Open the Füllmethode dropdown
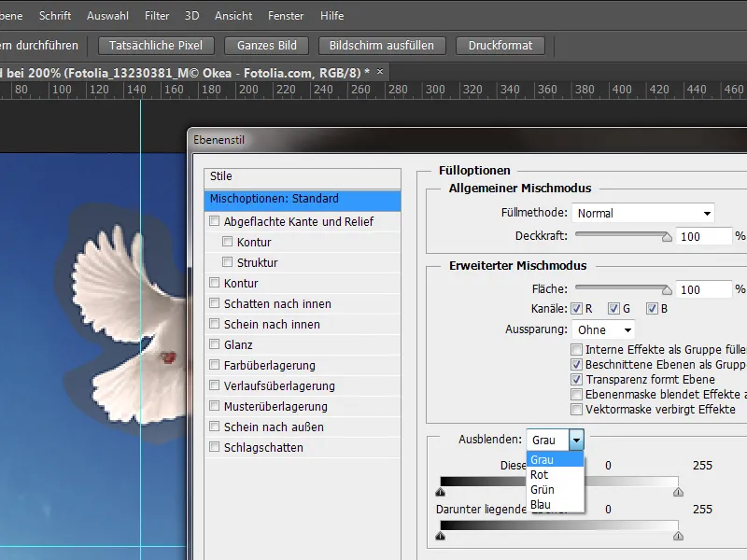 pyautogui.click(x=643, y=213)
